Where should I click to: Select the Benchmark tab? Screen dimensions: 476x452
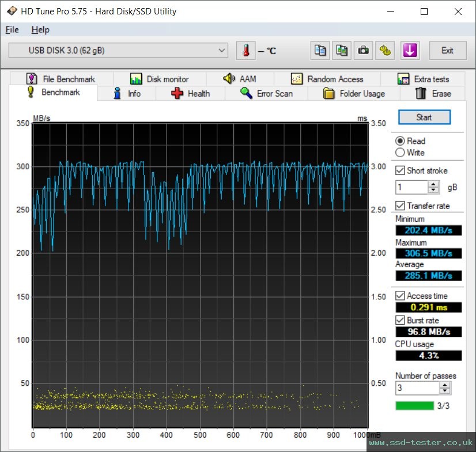(x=54, y=92)
